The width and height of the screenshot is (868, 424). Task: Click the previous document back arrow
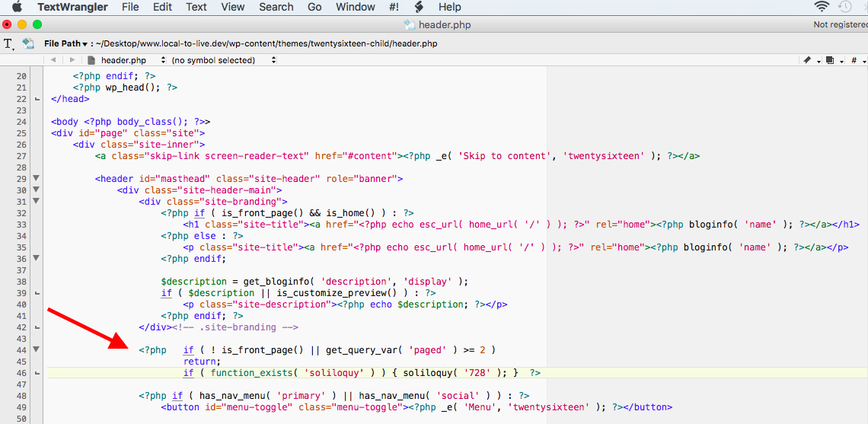(53, 60)
